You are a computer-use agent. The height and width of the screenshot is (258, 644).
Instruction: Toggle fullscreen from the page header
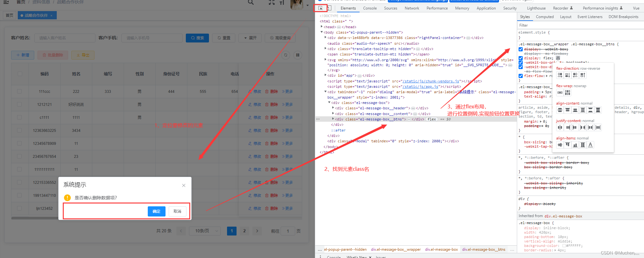click(272, 2)
